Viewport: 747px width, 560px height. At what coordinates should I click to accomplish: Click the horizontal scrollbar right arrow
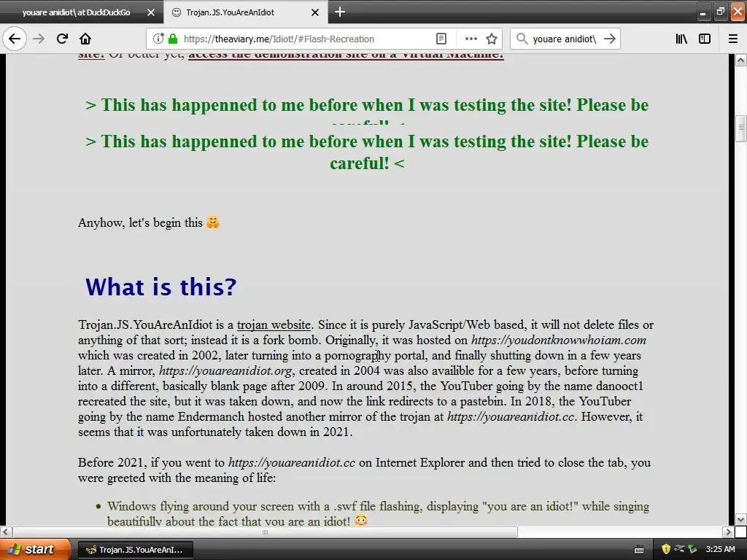[728, 532]
